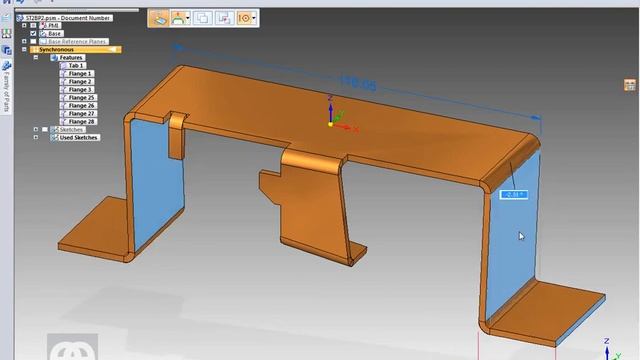The width and height of the screenshot is (640, 360).
Task: Click the highlighted first icon in command bar
Action: coord(158,18)
